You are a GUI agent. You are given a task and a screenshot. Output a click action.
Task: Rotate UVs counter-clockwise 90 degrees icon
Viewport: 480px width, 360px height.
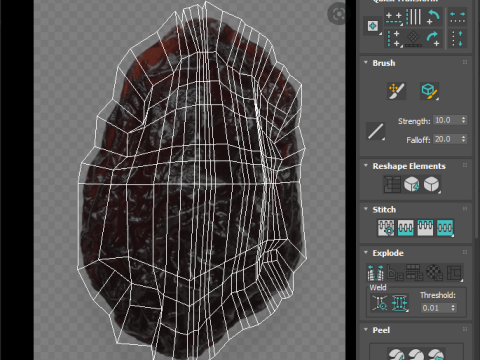coord(433,17)
